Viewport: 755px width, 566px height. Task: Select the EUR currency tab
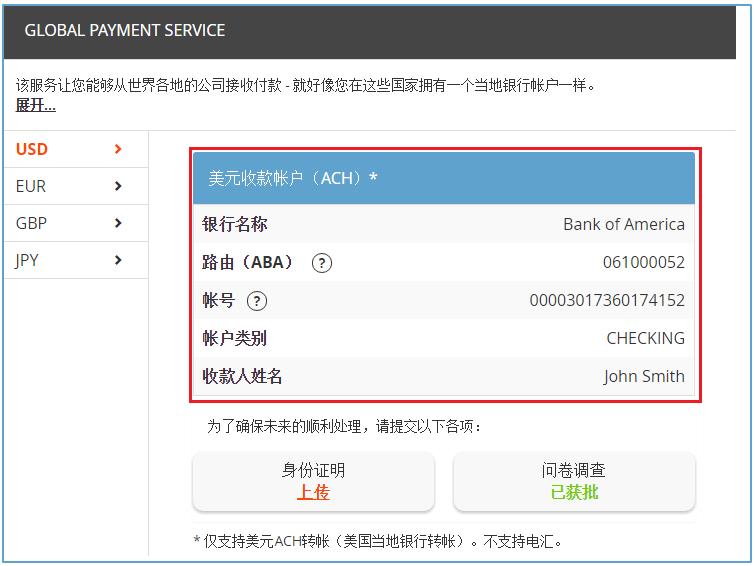76,186
